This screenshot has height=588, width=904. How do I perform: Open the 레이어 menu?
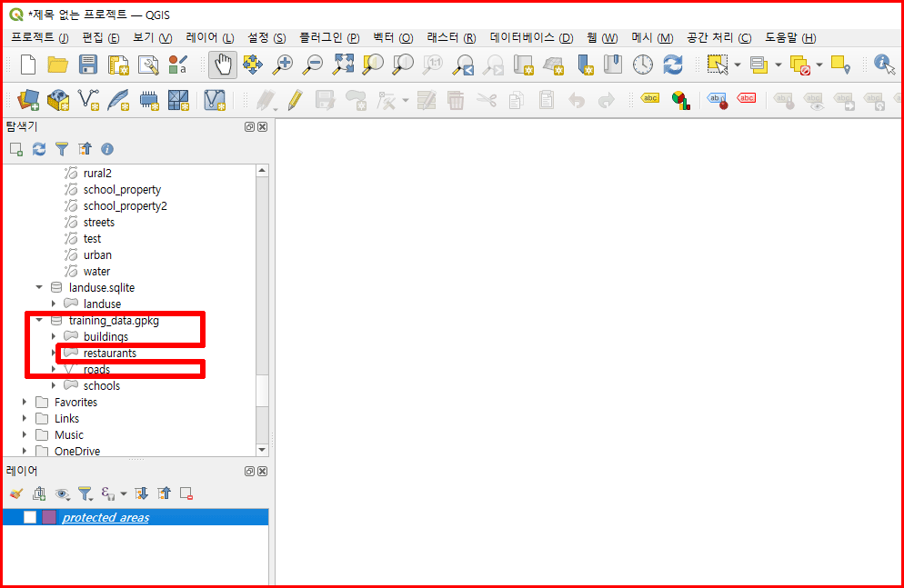(x=210, y=37)
